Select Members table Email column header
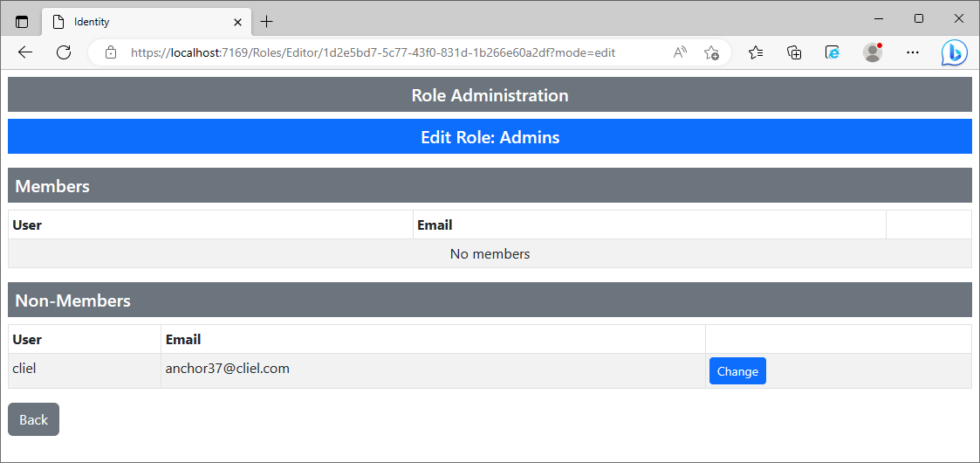The width and height of the screenshot is (980, 463). tap(649, 225)
